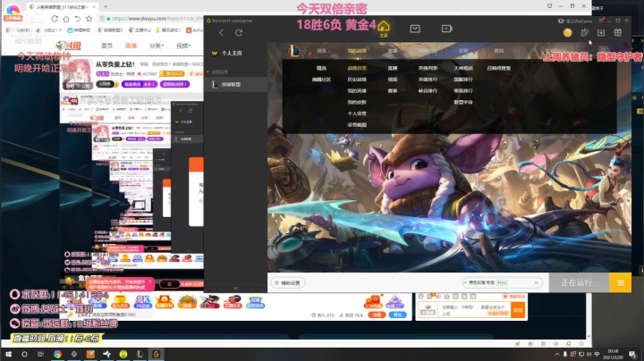Open the WeGame G icon on taskbar
This screenshot has width=644, height=361.
156,354
